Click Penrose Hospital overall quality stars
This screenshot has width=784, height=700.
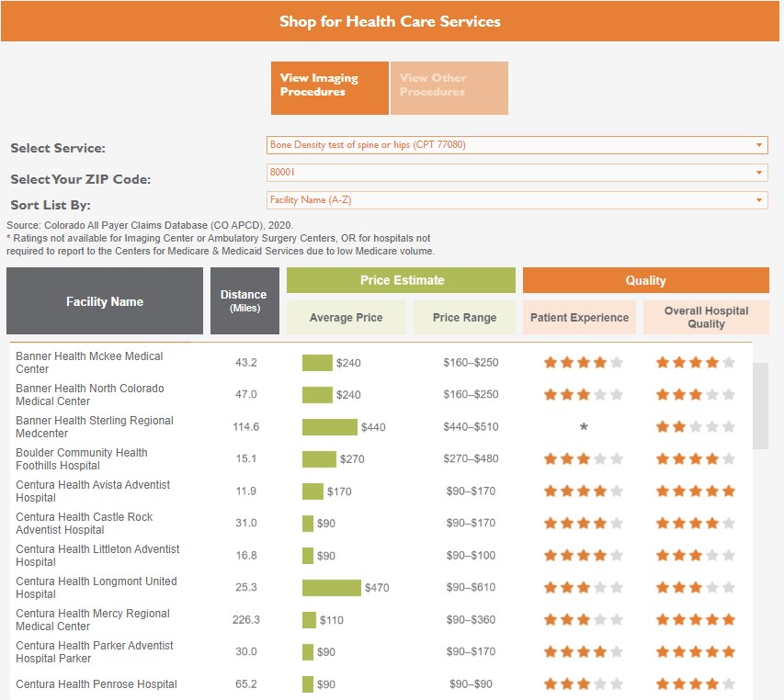696,684
